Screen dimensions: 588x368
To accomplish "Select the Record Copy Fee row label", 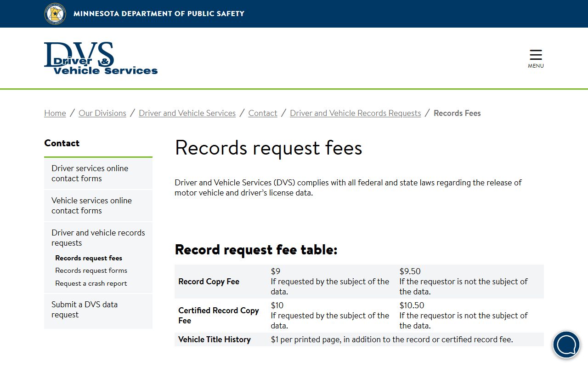I will 209,282.
